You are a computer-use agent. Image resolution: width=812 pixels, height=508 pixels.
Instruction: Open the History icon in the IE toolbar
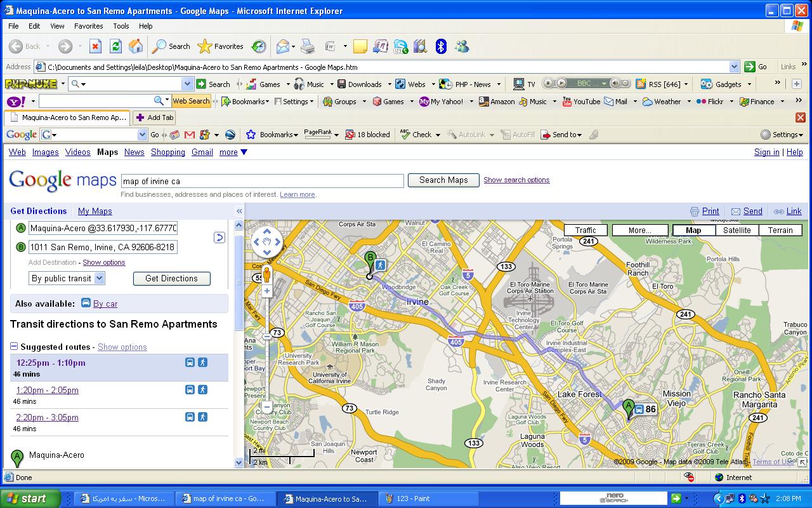coord(259,46)
